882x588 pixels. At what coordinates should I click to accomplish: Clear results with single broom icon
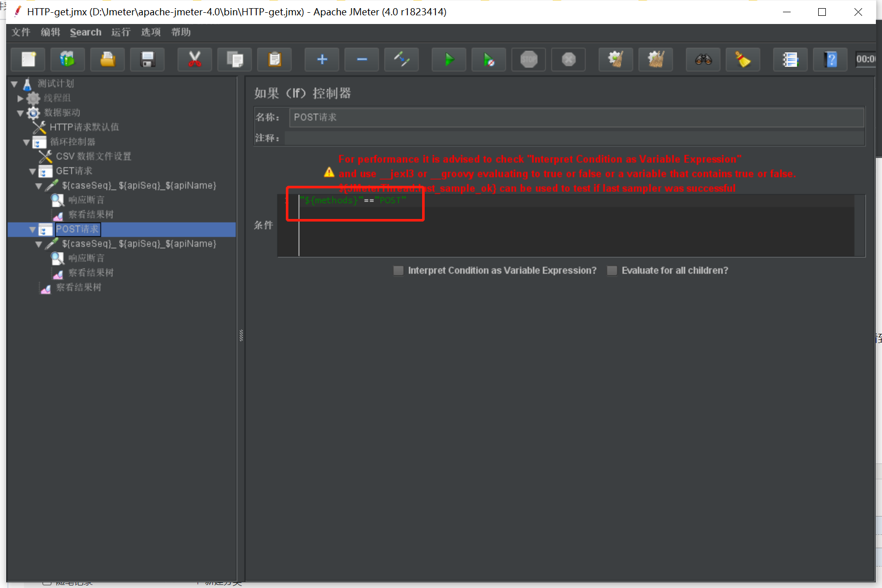(616, 60)
